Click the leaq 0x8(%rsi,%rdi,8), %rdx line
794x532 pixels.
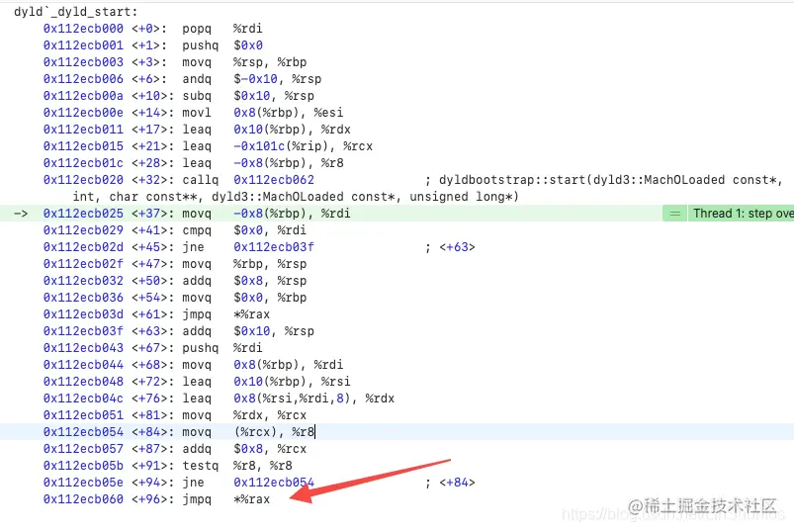coord(219,399)
